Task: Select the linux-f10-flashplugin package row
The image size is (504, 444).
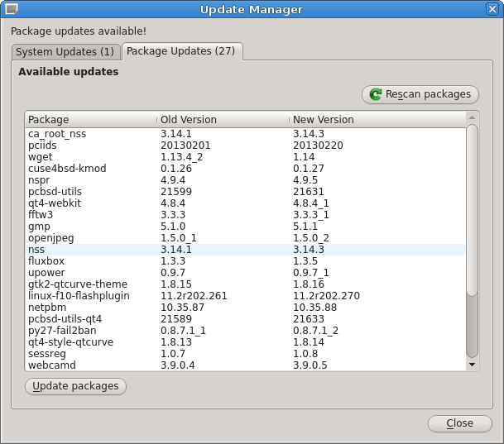Action: pyautogui.click(x=245, y=296)
